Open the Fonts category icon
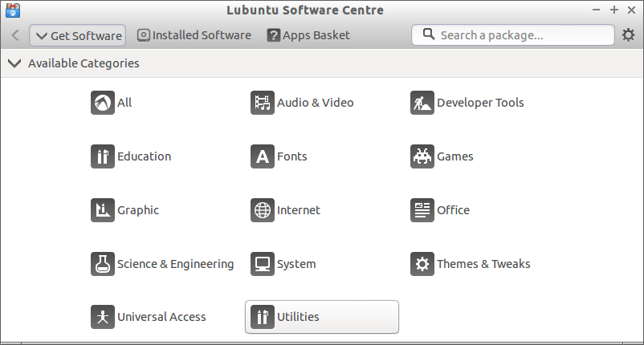The image size is (644, 345). tap(263, 156)
